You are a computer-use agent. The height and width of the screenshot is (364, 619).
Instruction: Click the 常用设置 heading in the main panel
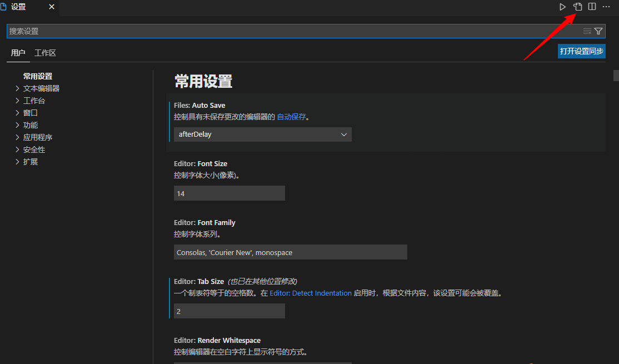point(203,81)
